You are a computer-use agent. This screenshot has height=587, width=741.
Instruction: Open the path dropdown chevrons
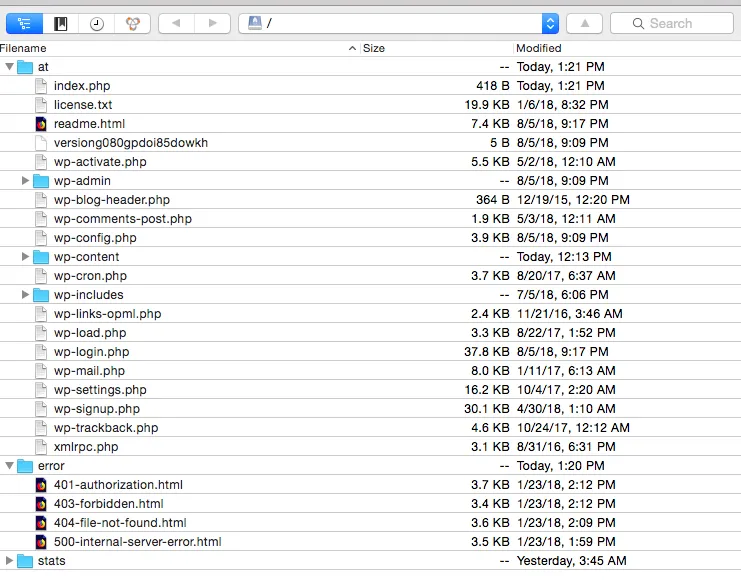[x=550, y=23]
